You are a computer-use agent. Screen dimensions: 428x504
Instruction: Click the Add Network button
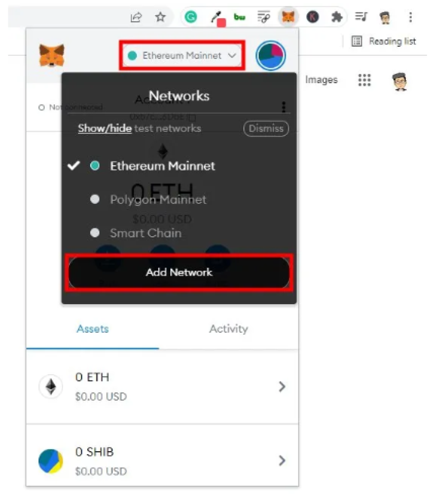coord(179,272)
